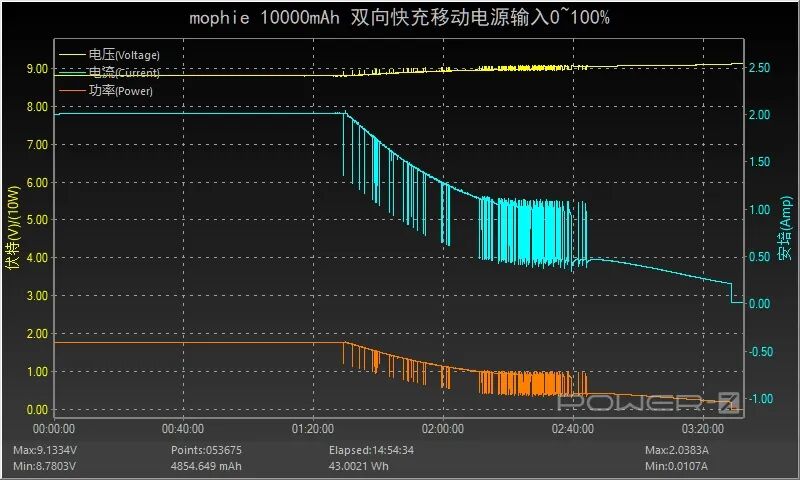The image size is (800, 480).
Task: Click the Points:053675 readout
Action: [206, 450]
